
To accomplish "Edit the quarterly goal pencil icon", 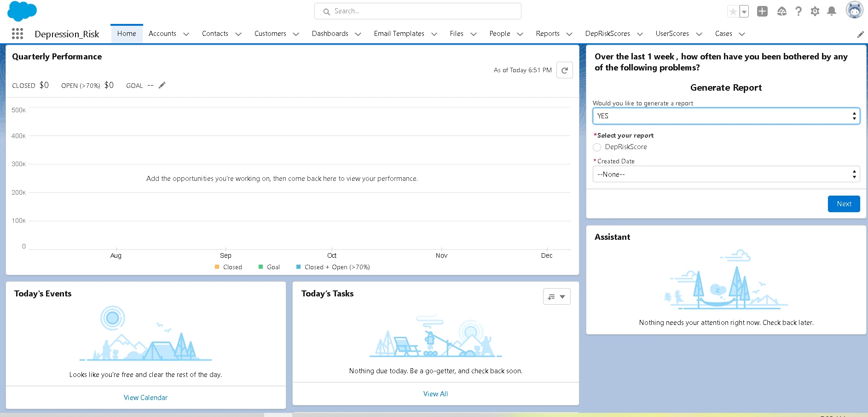I will pos(162,85).
